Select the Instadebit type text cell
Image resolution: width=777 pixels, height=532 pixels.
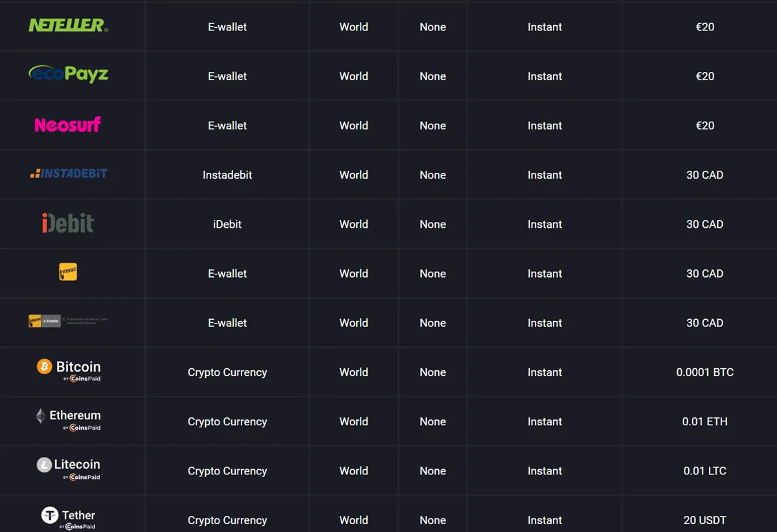tap(227, 175)
